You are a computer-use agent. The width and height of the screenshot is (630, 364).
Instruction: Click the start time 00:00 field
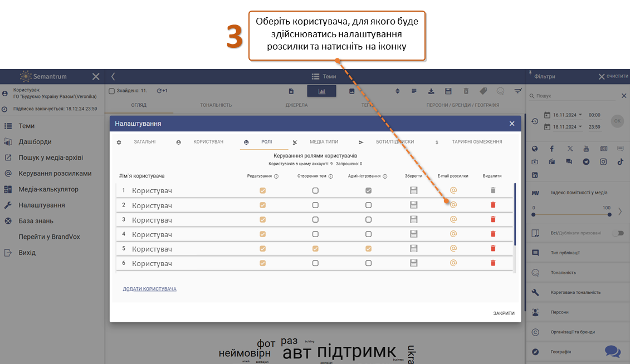[594, 115]
